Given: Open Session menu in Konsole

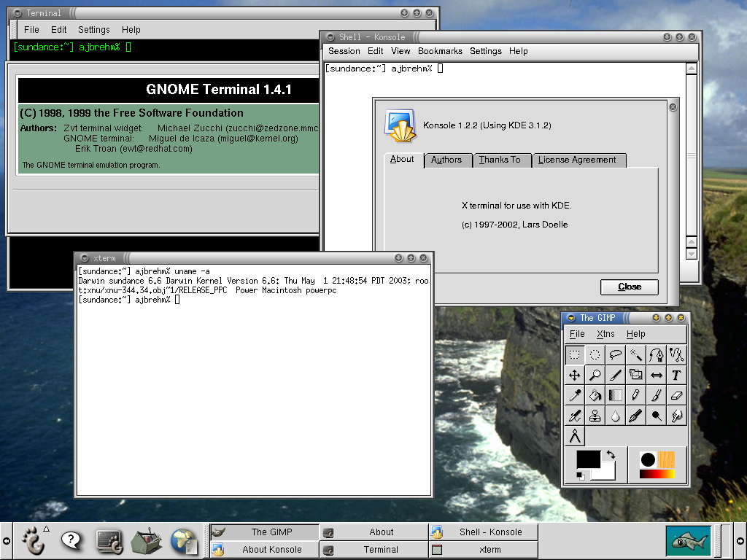Looking at the screenshot, I should (x=344, y=51).
